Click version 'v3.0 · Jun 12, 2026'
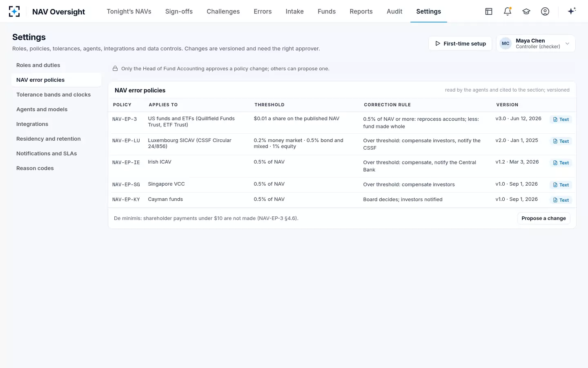Image resolution: width=588 pixels, height=368 pixels. 518,119
